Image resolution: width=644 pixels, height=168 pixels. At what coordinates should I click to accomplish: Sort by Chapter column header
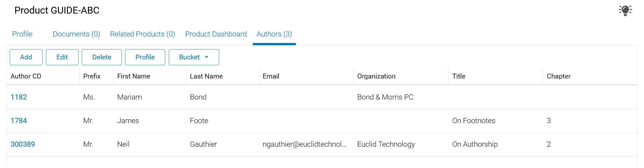click(559, 76)
